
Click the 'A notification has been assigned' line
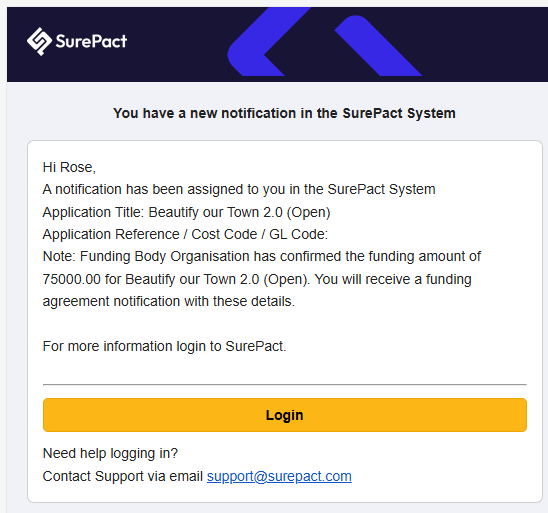[239, 189]
